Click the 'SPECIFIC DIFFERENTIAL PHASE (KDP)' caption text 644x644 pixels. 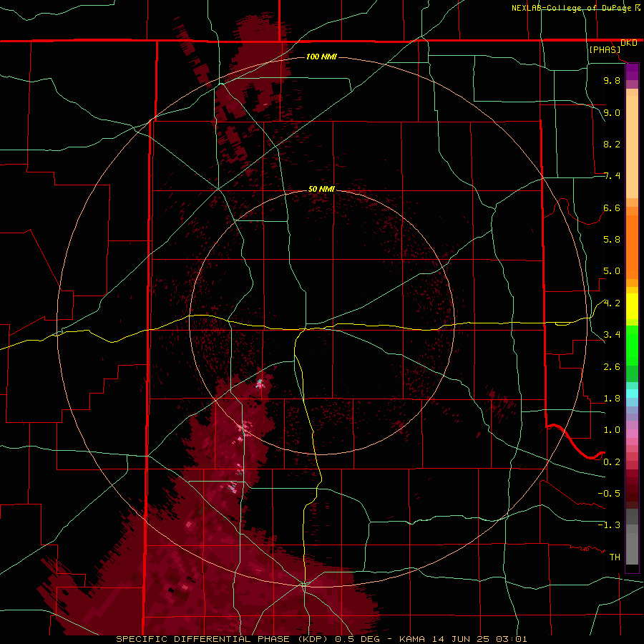(224, 639)
